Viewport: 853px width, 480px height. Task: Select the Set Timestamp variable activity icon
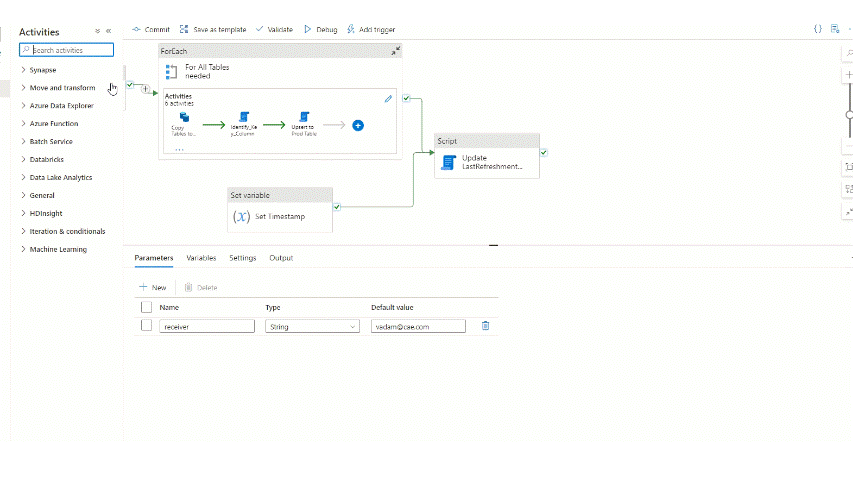pyautogui.click(x=241, y=216)
